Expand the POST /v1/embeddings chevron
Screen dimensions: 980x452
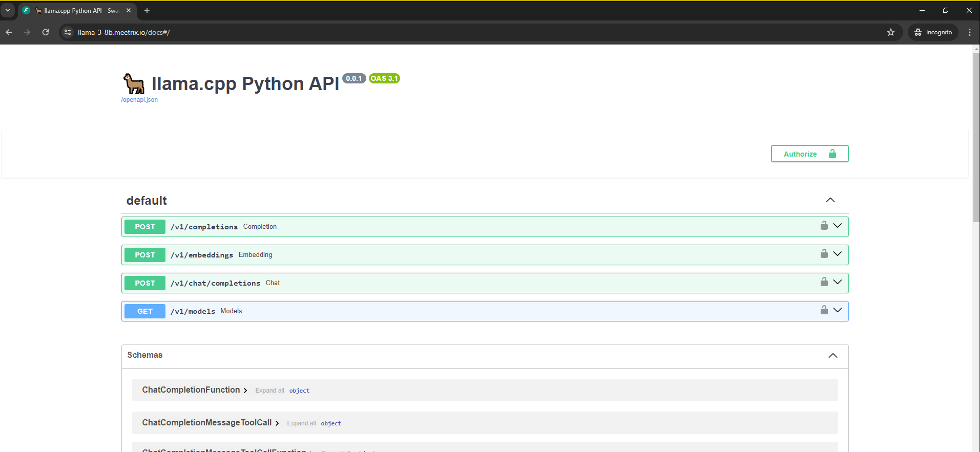click(838, 254)
